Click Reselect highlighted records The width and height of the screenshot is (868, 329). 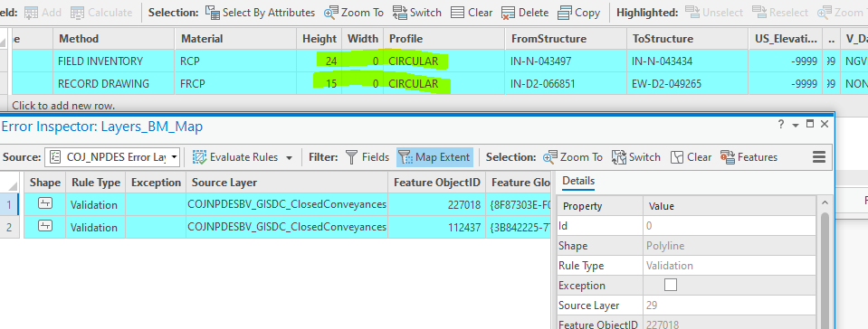click(x=781, y=12)
